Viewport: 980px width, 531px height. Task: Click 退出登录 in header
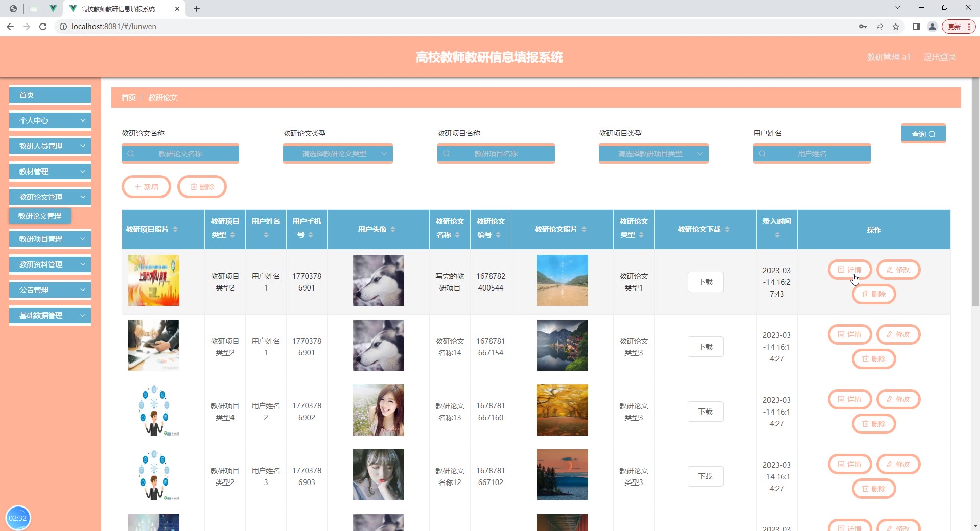[940, 57]
